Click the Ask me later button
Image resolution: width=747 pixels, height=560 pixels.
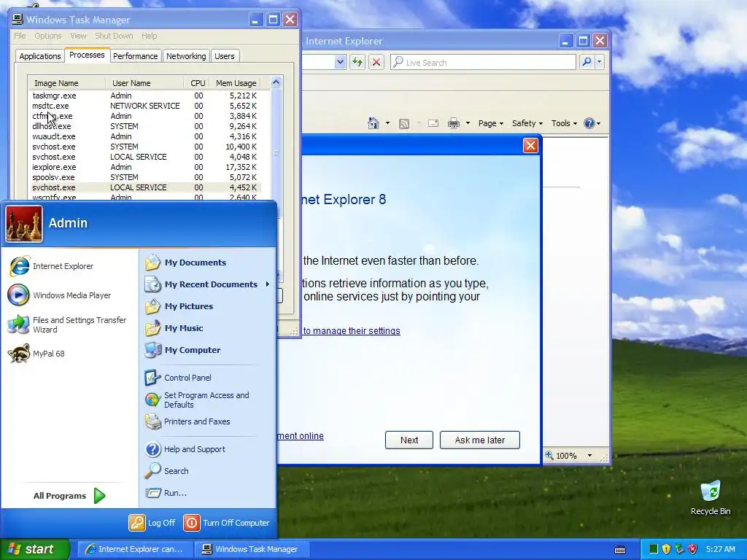480,440
